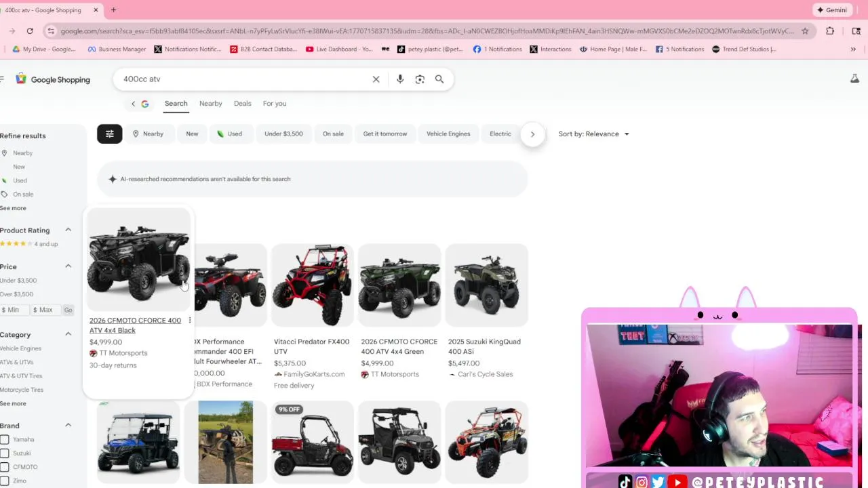This screenshot has height=488, width=868.
Task: Check the CFMOTO brand checkbox
Action: point(5,467)
